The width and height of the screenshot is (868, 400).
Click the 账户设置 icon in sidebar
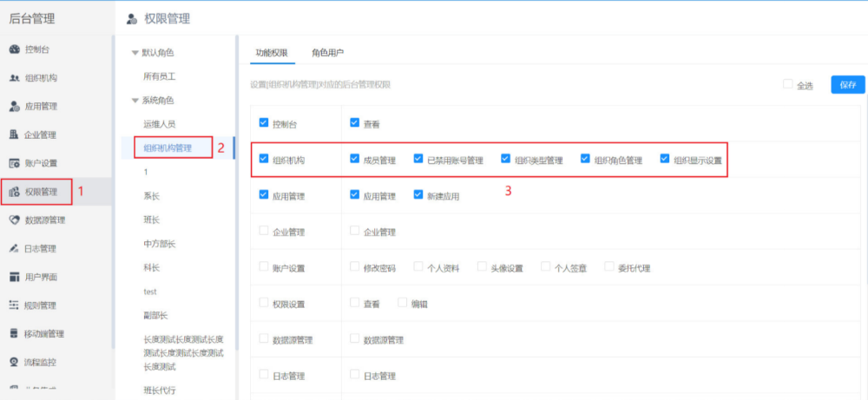pos(15,163)
